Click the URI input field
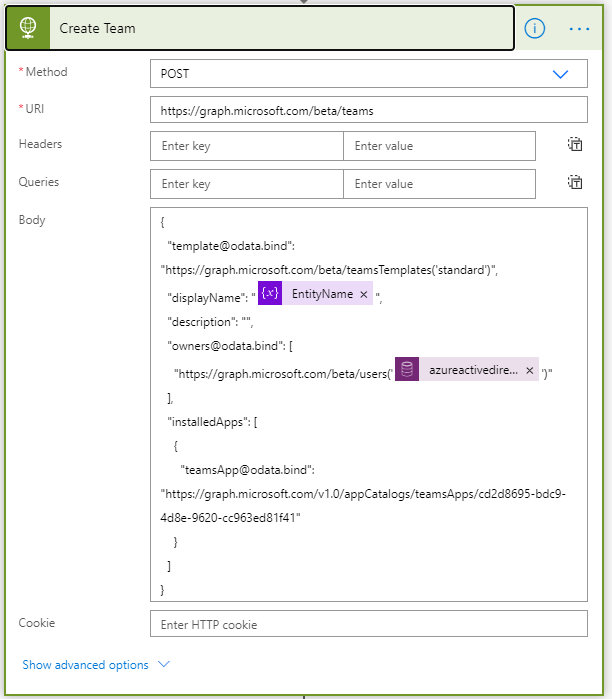 tap(368, 110)
